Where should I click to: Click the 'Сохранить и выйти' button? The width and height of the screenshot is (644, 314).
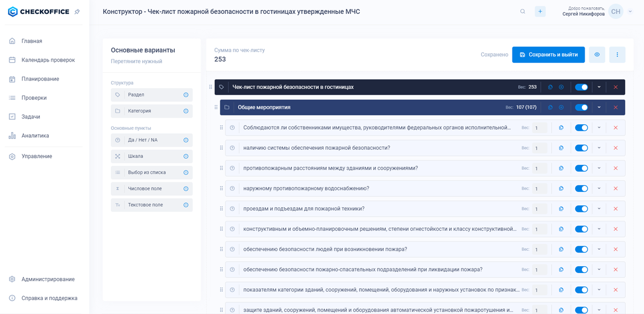pyautogui.click(x=548, y=55)
